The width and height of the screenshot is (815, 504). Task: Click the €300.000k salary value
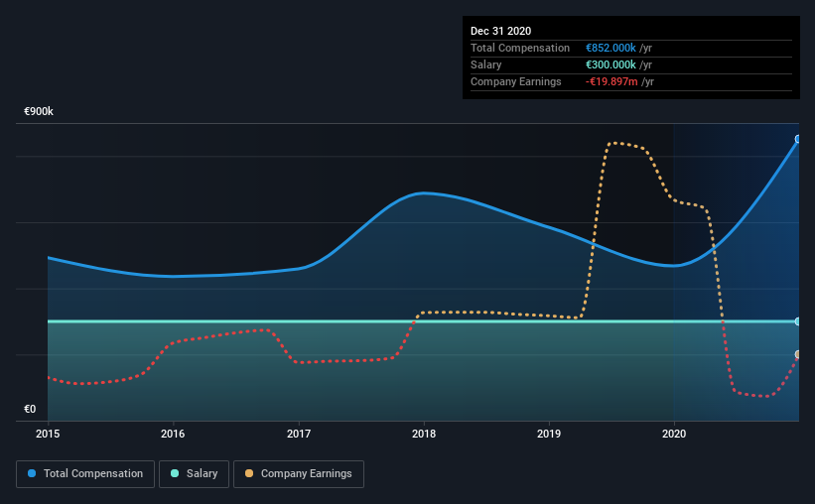(611, 64)
